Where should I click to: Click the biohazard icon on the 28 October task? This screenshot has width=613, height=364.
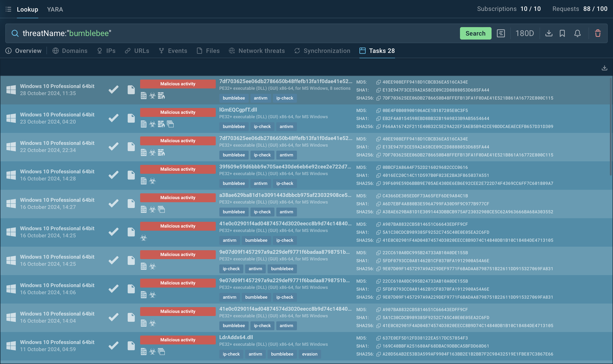click(152, 96)
